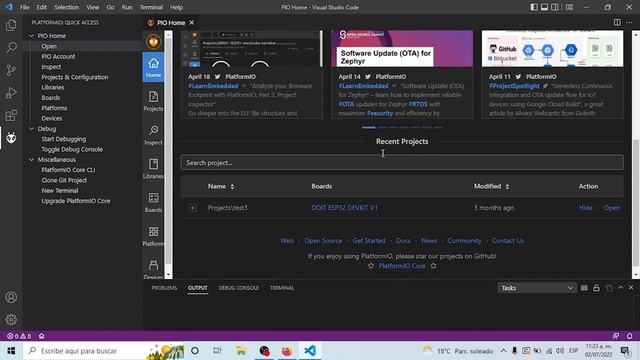Open the Selection menu
This screenshot has width=640, height=360.
click(67, 7)
